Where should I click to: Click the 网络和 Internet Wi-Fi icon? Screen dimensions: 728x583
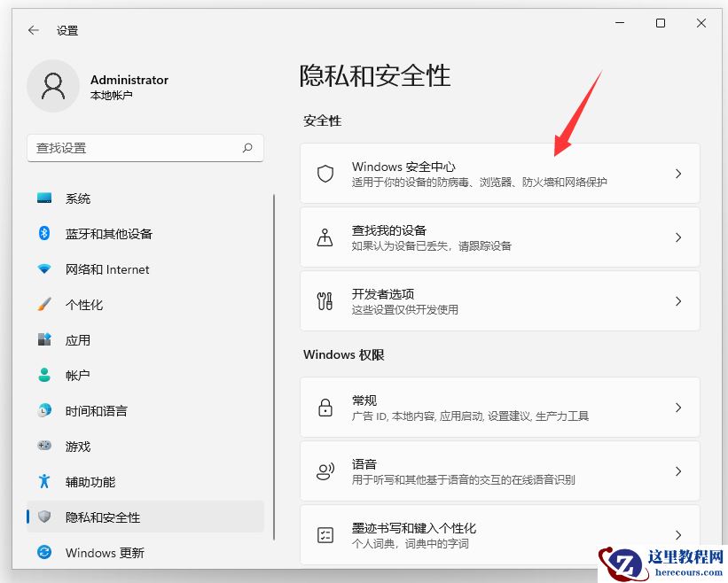43,269
